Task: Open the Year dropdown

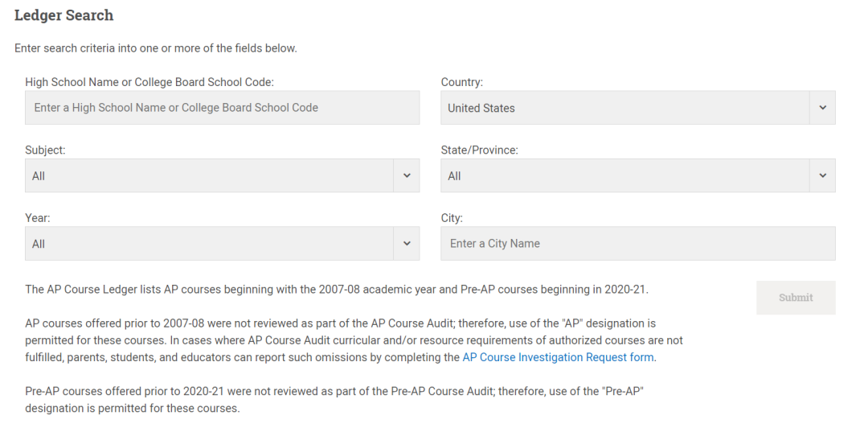Action: [x=222, y=244]
